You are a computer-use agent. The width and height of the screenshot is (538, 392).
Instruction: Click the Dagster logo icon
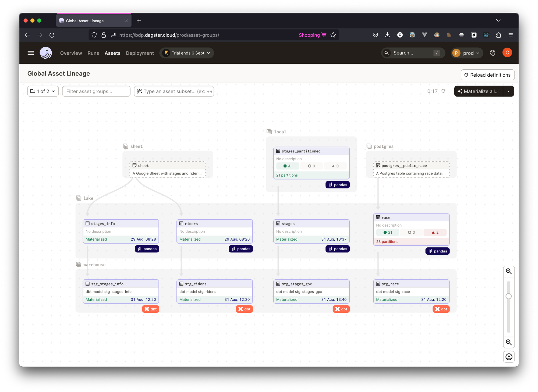pos(46,53)
